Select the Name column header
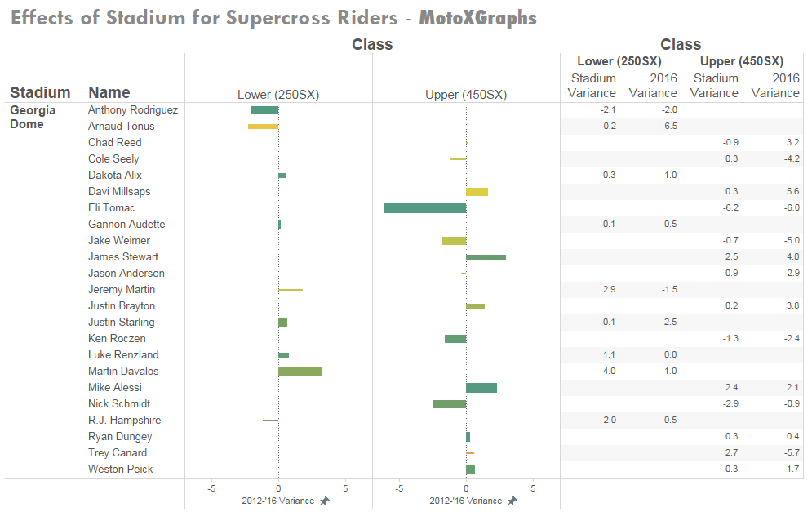 109,92
